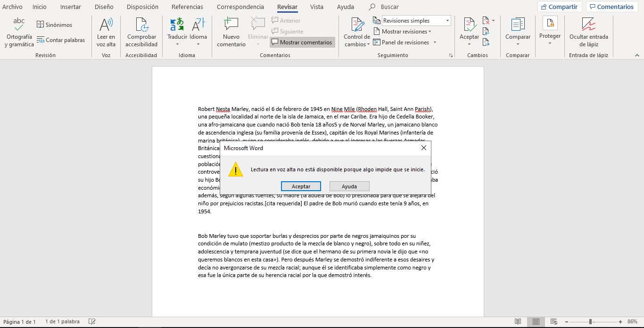Screen dimensions: 644x328
Task: Collapse the ribbon chevron
Action: click(x=637, y=55)
